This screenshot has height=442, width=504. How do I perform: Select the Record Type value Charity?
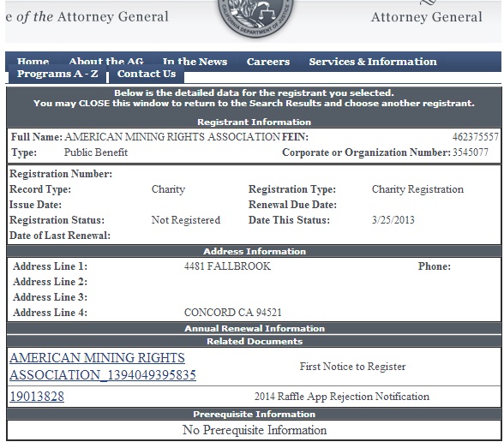pyautogui.click(x=168, y=189)
